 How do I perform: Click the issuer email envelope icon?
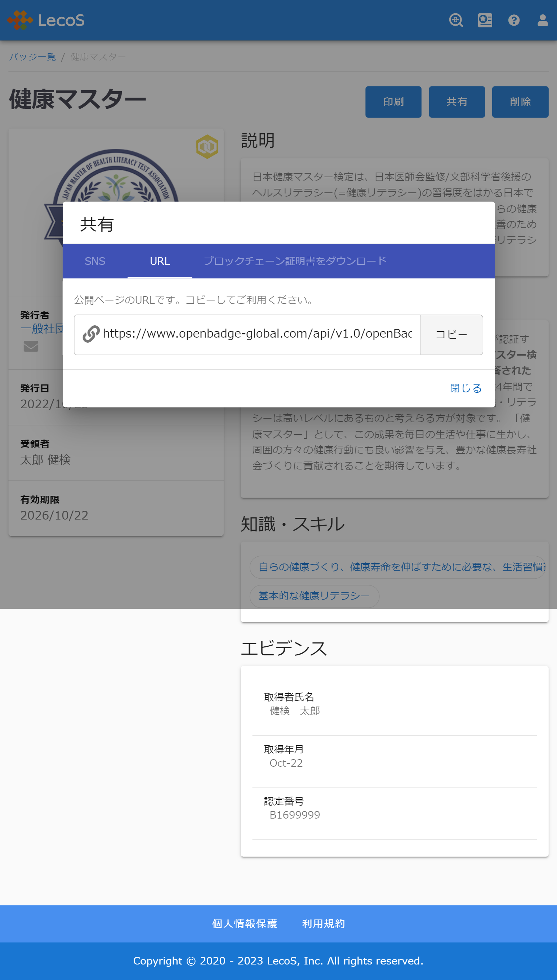coord(31,346)
